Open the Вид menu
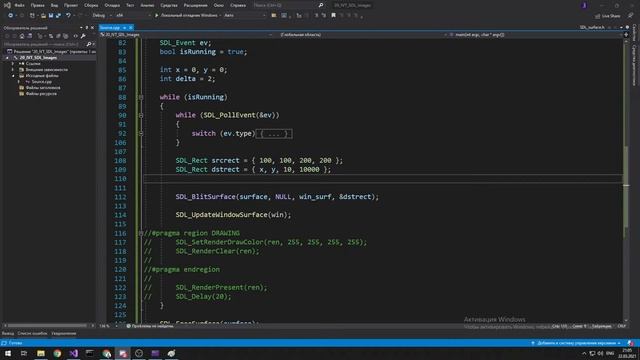This screenshot has height=360, width=640. [x=54, y=5]
